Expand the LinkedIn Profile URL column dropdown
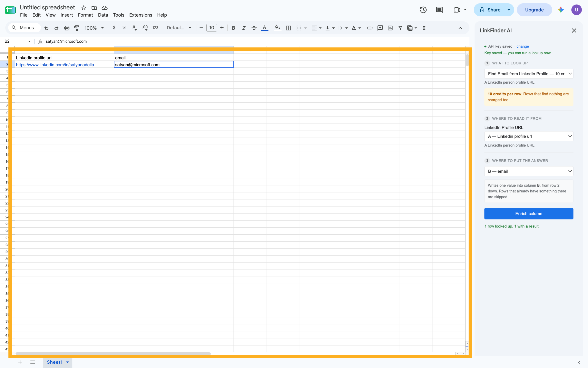 pos(528,136)
